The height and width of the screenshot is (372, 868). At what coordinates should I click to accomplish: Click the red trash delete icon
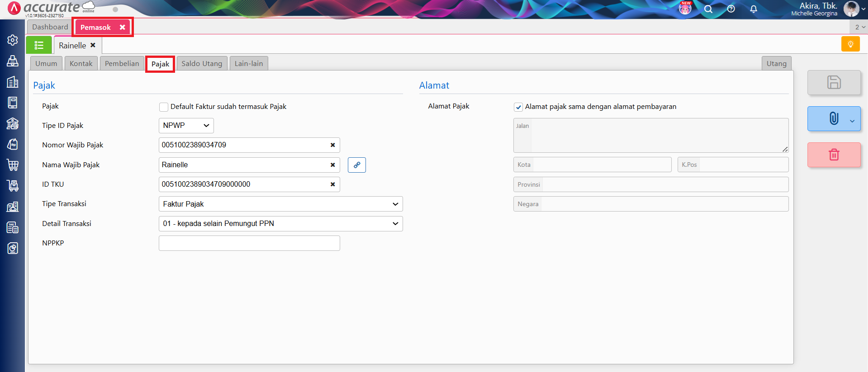(x=834, y=155)
